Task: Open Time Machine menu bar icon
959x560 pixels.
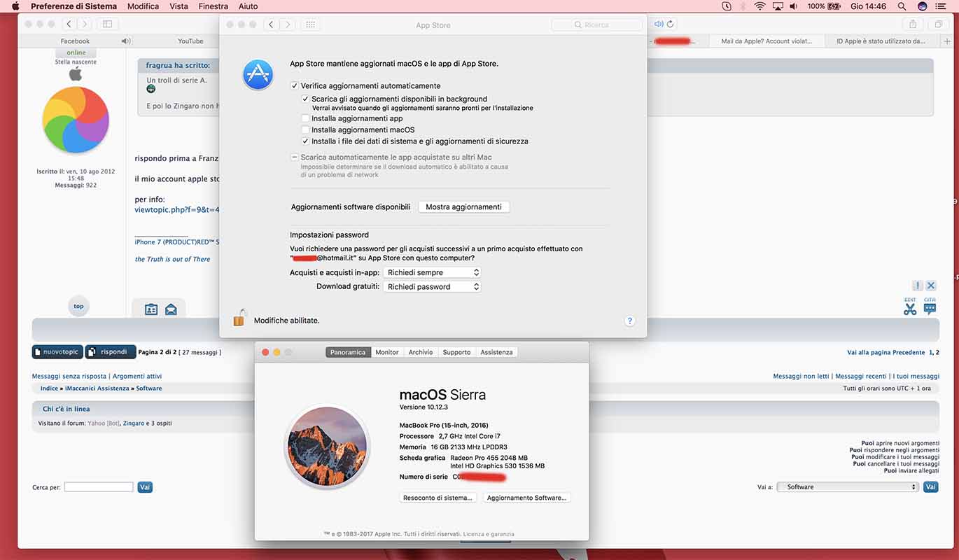Action: tap(727, 6)
